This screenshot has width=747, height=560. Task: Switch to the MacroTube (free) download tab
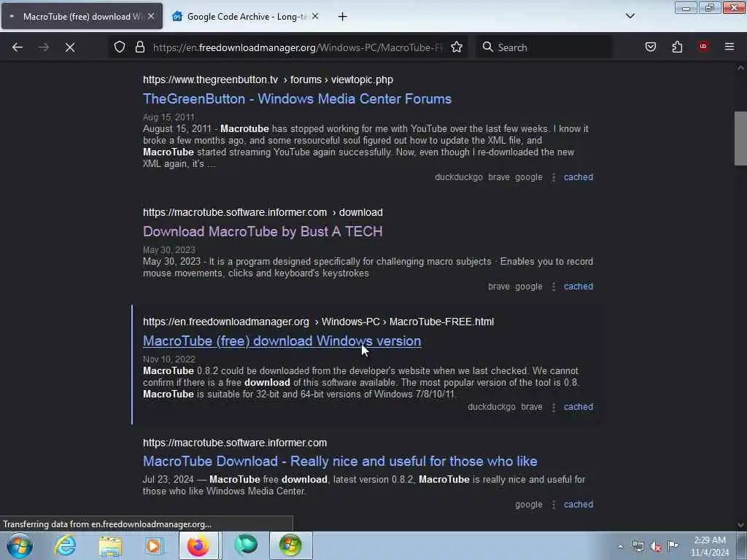coord(82,16)
